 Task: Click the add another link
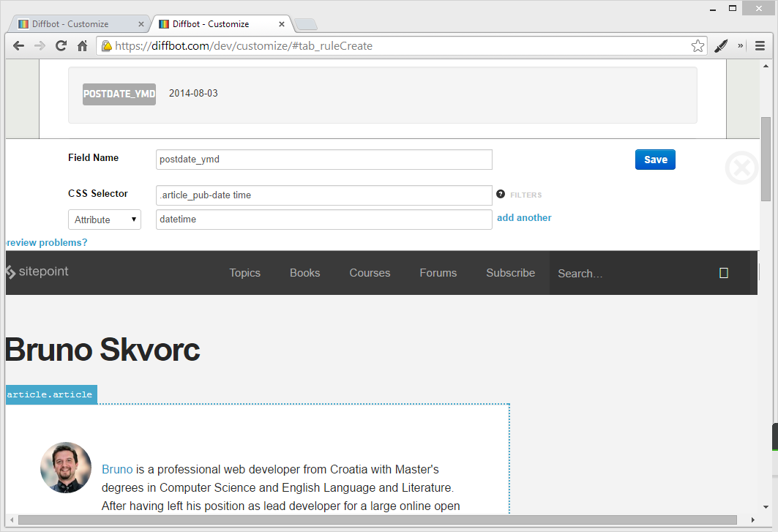pos(524,217)
